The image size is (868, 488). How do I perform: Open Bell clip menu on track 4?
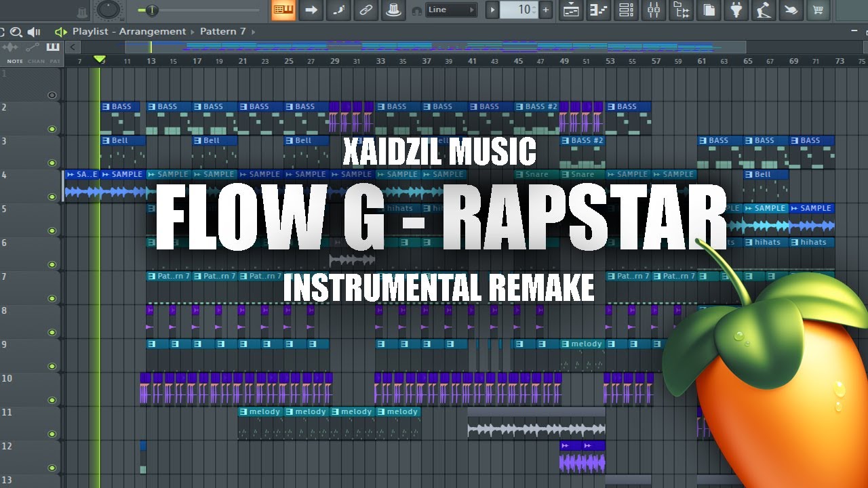pos(749,174)
